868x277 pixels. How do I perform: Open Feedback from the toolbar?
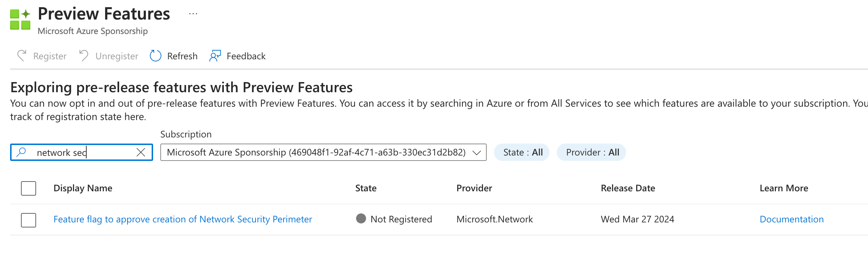[x=238, y=56]
